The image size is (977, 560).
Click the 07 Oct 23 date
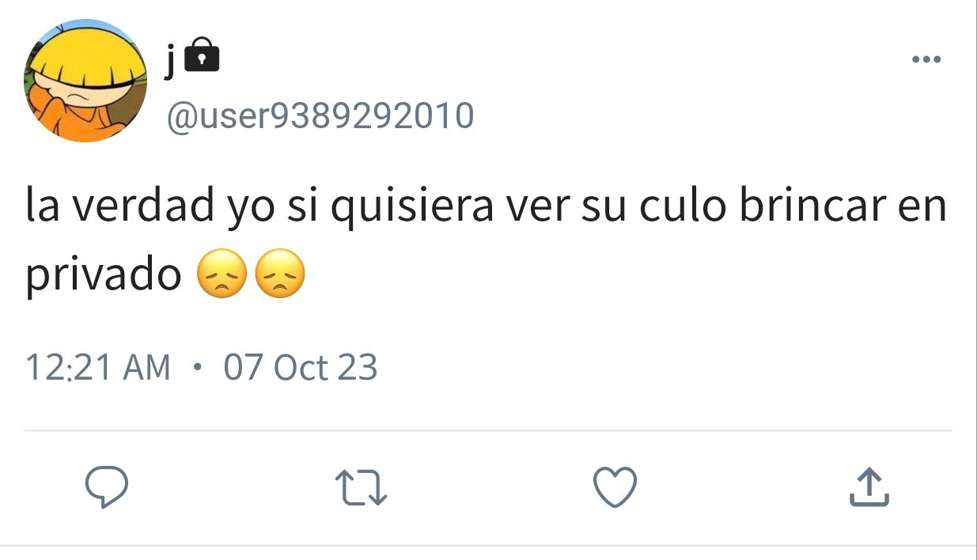(301, 368)
